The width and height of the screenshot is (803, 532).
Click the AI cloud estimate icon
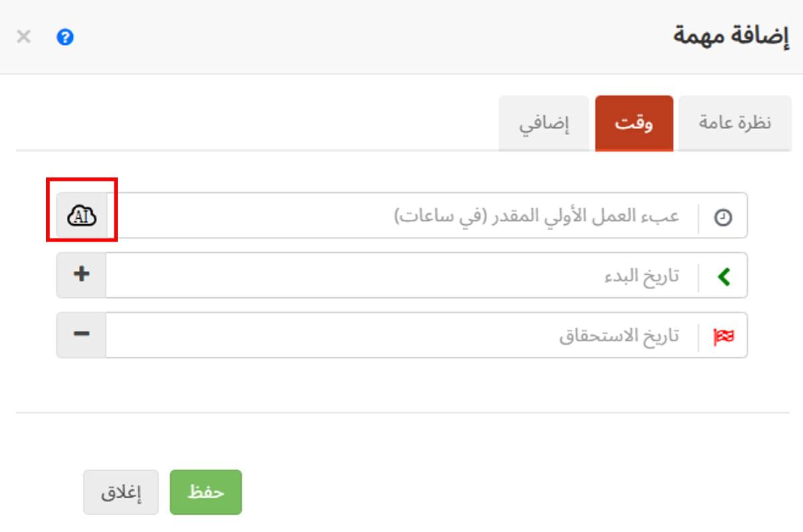(82, 216)
